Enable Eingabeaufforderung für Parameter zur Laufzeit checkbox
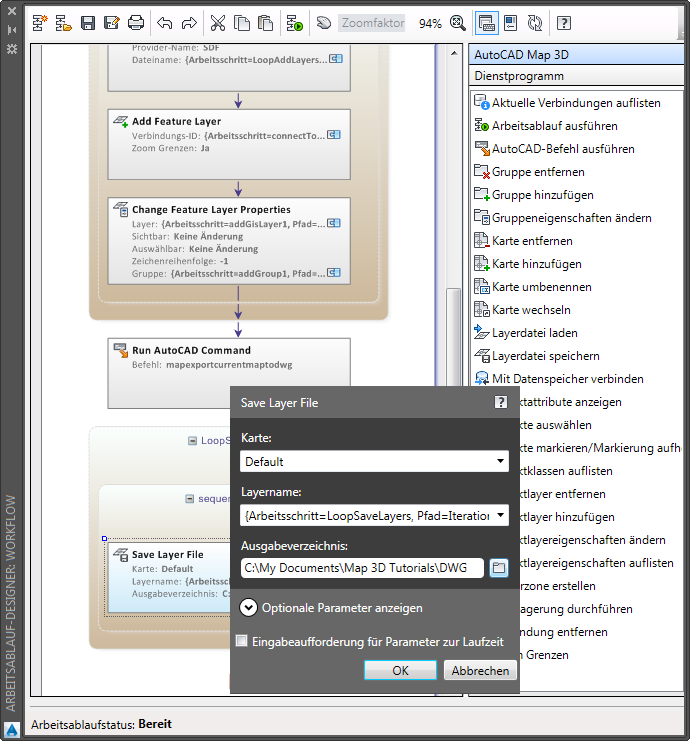Screen dimensions: 690x741 [242, 641]
